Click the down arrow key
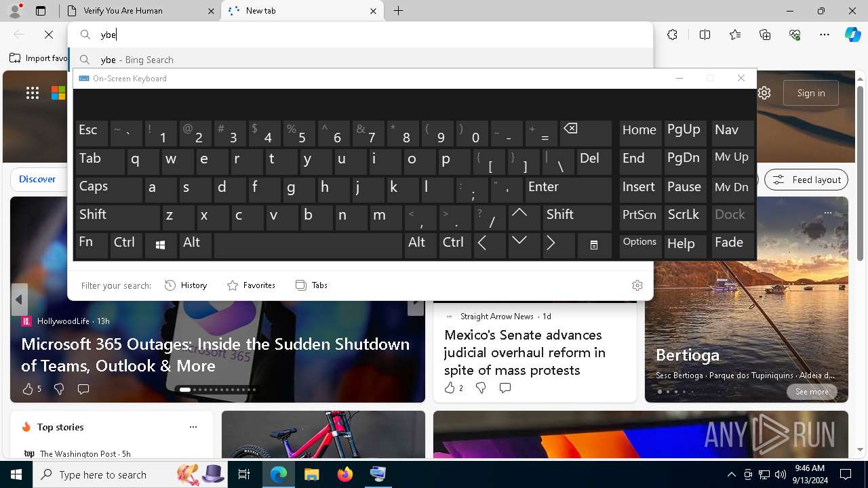868x488 pixels. click(x=524, y=245)
